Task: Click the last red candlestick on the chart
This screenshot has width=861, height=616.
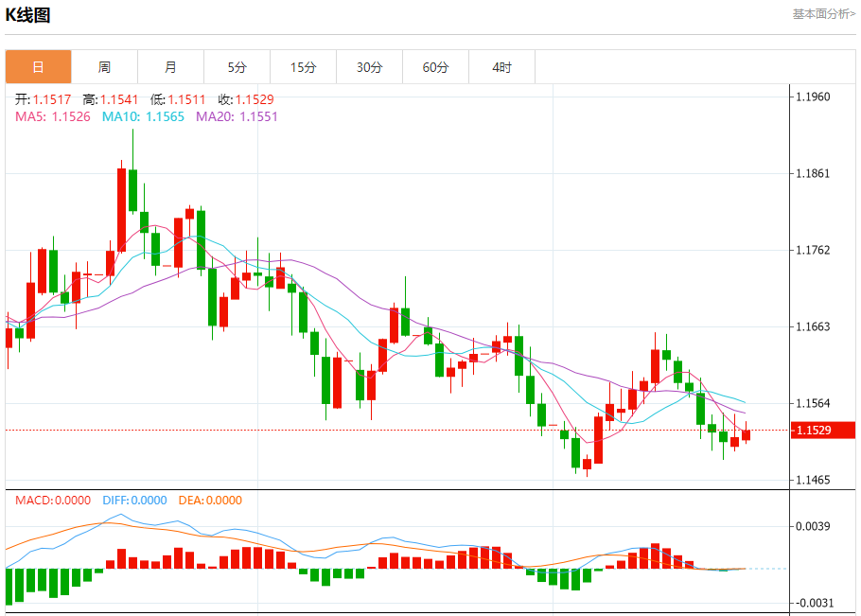Action: tap(746, 435)
